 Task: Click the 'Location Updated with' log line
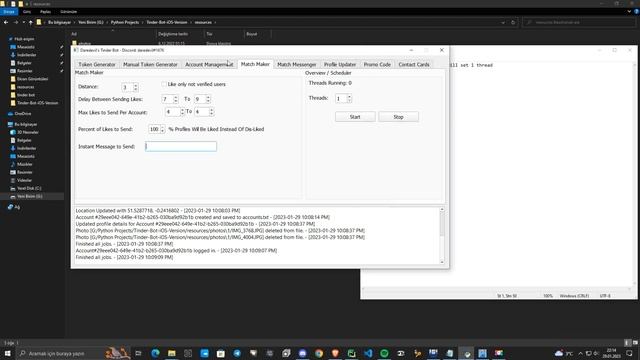158,211
